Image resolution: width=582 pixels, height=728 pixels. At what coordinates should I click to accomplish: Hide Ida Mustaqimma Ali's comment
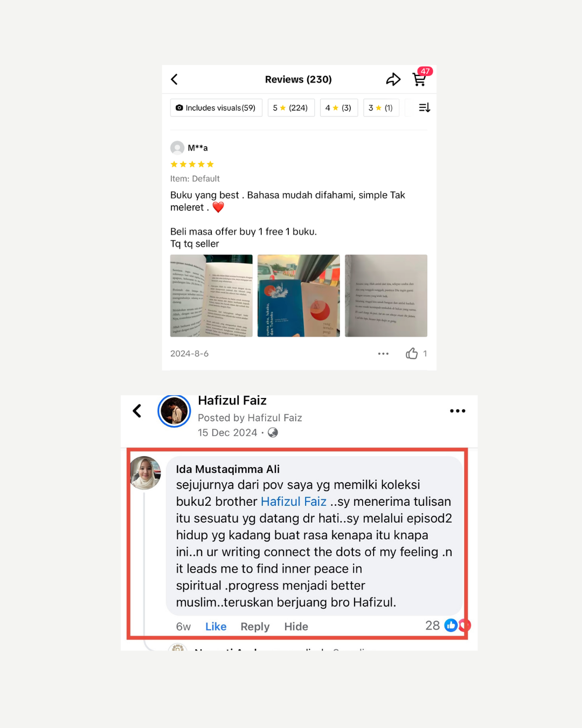tap(296, 627)
